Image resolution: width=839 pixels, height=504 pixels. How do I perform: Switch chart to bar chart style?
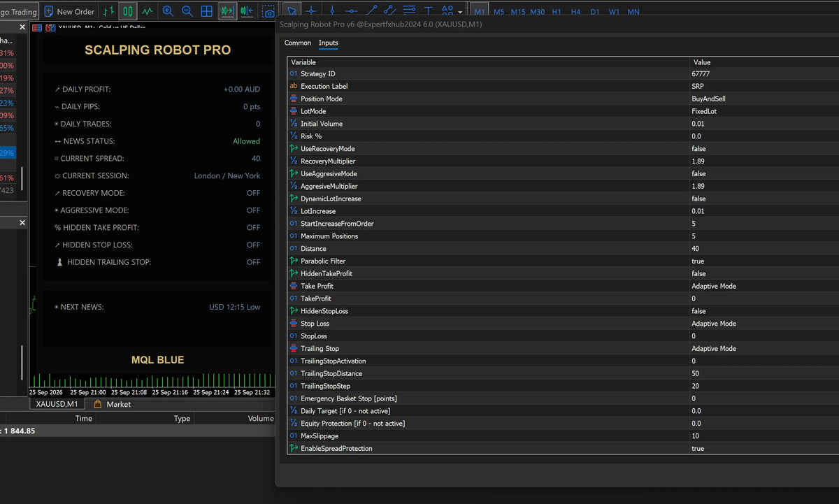108,11
